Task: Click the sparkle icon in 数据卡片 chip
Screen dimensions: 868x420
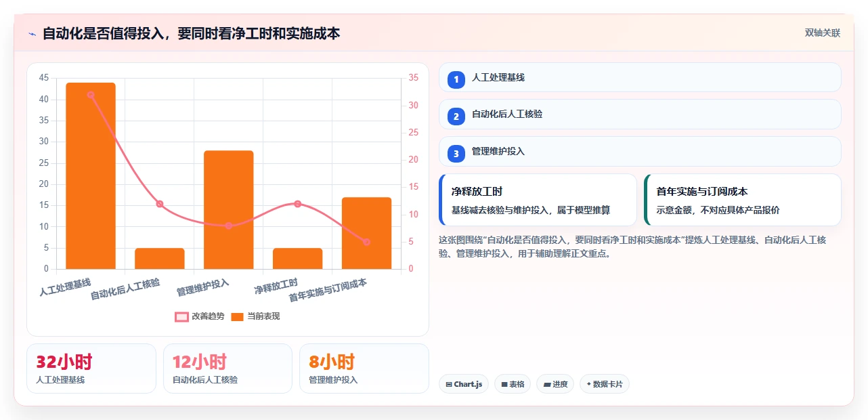Action: [x=589, y=385]
